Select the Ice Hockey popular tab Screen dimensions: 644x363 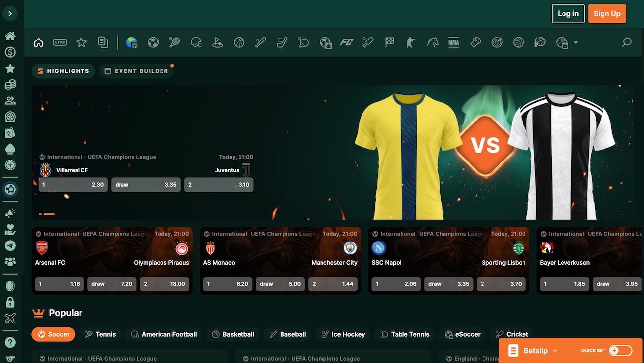pyautogui.click(x=343, y=334)
